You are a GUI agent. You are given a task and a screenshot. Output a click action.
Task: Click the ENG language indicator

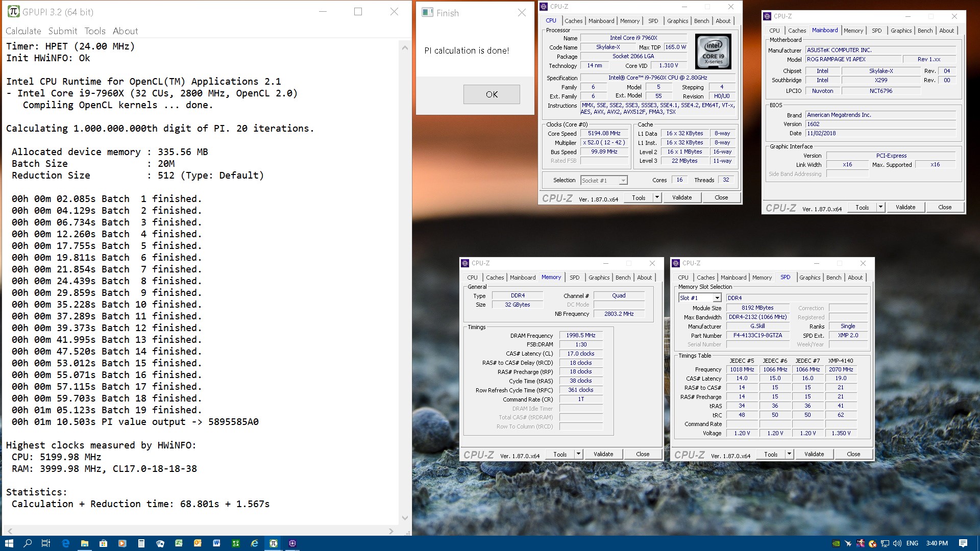(x=913, y=543)
